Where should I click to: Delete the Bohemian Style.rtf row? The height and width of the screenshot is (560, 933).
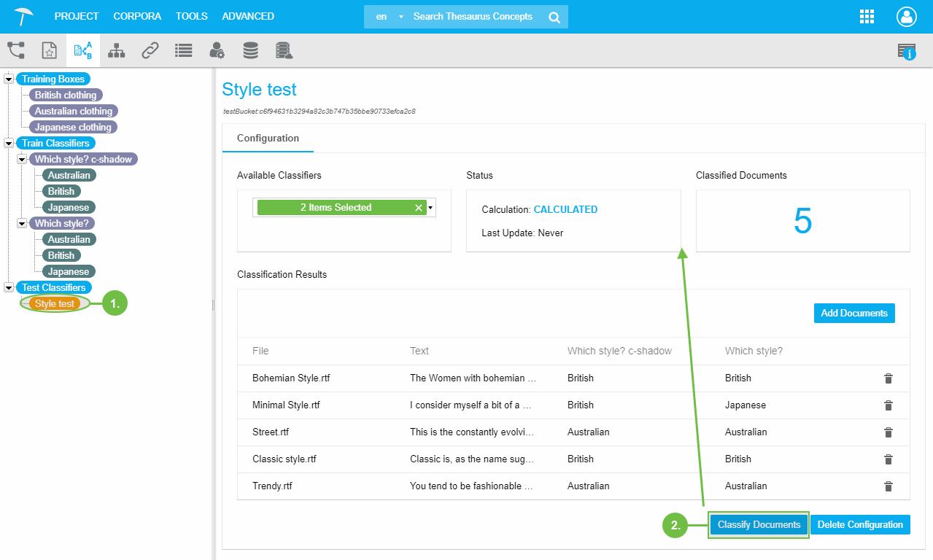tap(888, 378)
